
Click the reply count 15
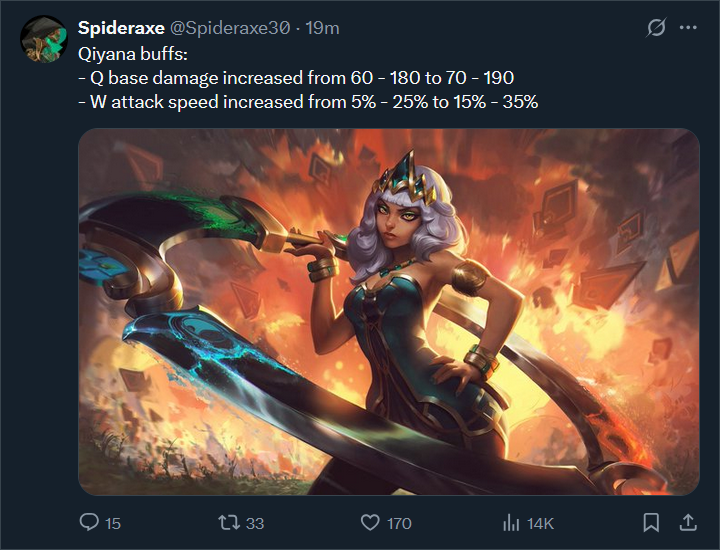tap(112, 523)
